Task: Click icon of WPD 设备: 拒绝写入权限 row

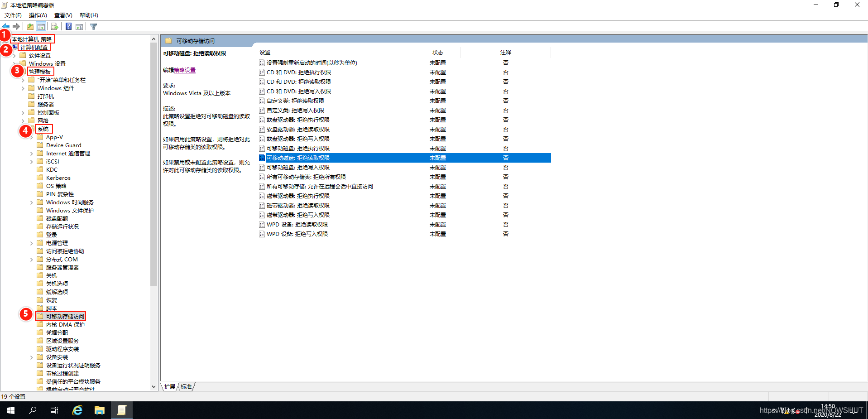Action: [x=262, y=234]
